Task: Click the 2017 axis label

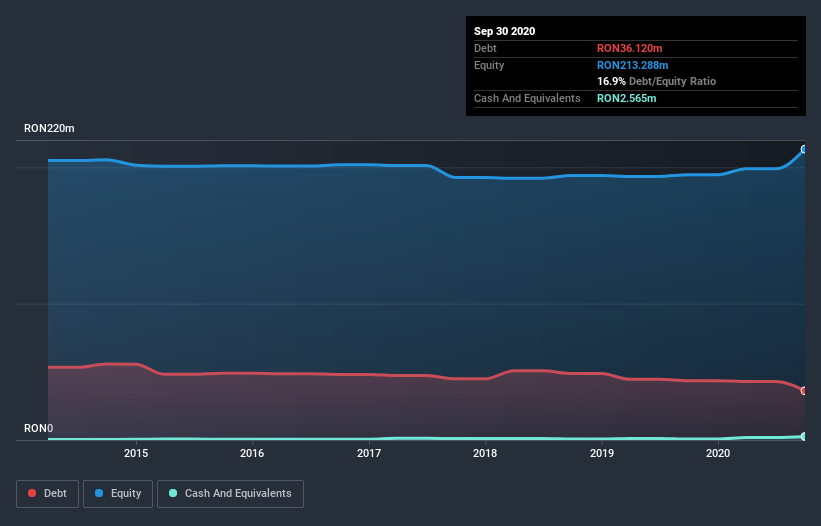Action: [x=369, y=453]
